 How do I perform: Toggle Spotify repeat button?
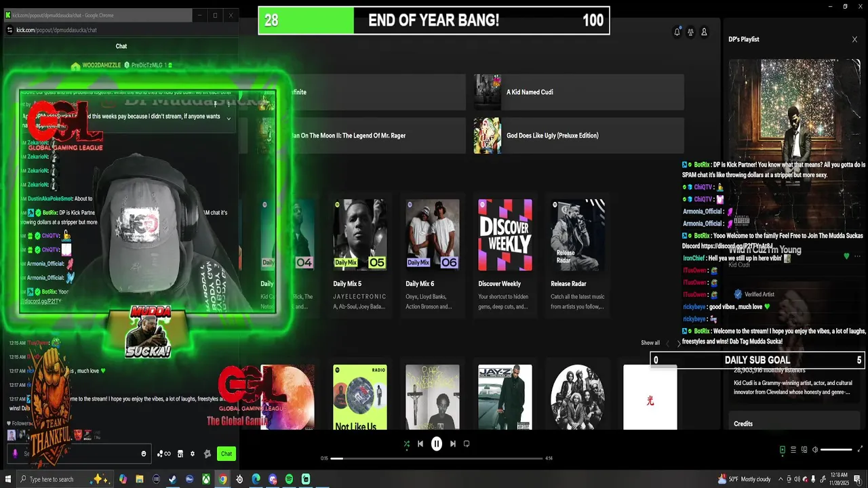[x=467, y=444]
